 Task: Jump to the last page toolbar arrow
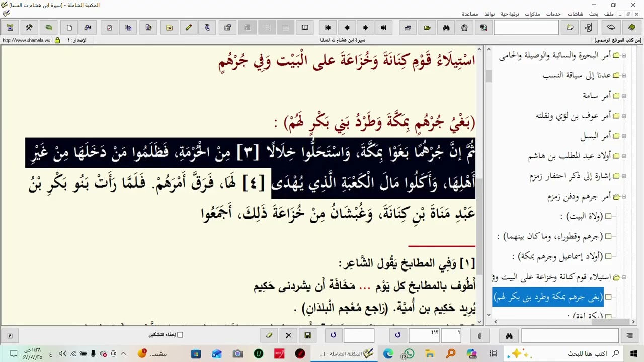coord(384,28)
